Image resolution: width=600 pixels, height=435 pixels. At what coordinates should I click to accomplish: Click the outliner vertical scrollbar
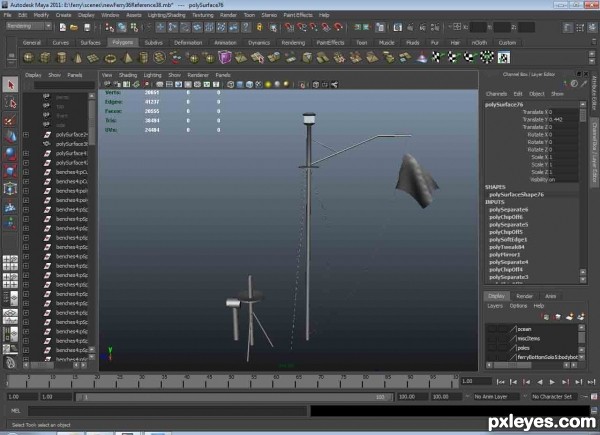pos(92,121)
